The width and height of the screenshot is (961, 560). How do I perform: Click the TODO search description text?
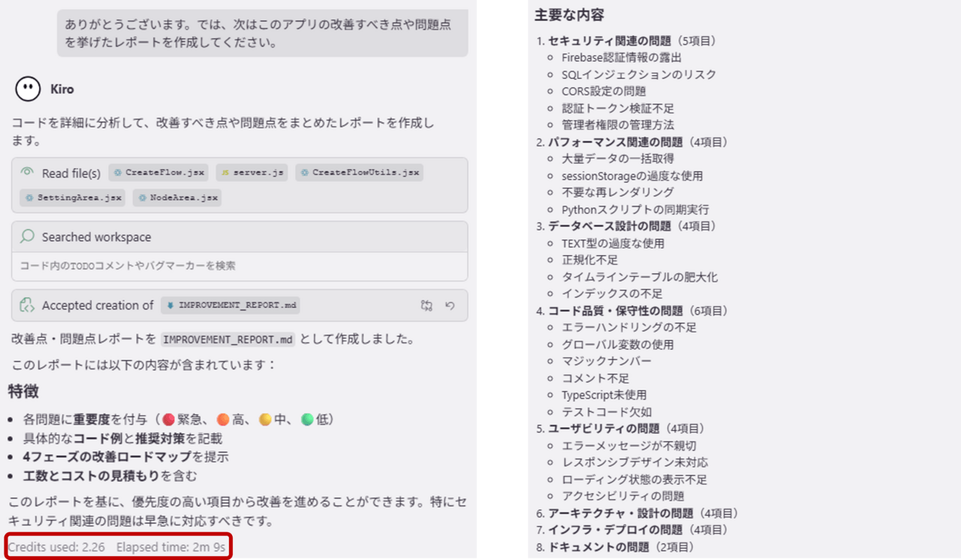pos(128,266)
